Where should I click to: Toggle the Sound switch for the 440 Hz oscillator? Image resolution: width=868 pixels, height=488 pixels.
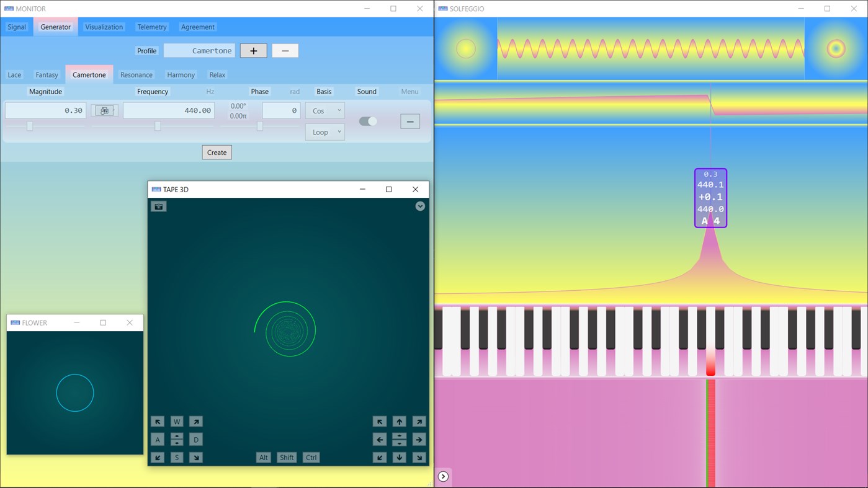[x=367, y=122]
